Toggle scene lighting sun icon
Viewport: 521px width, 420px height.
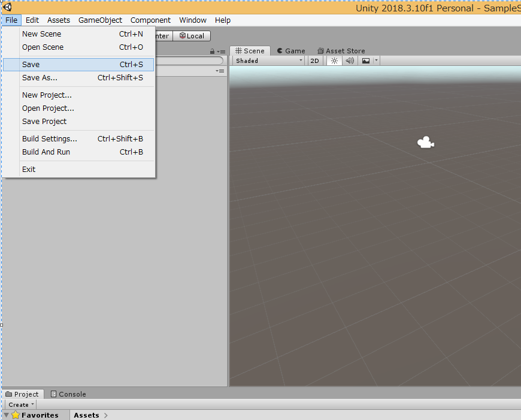334,61
